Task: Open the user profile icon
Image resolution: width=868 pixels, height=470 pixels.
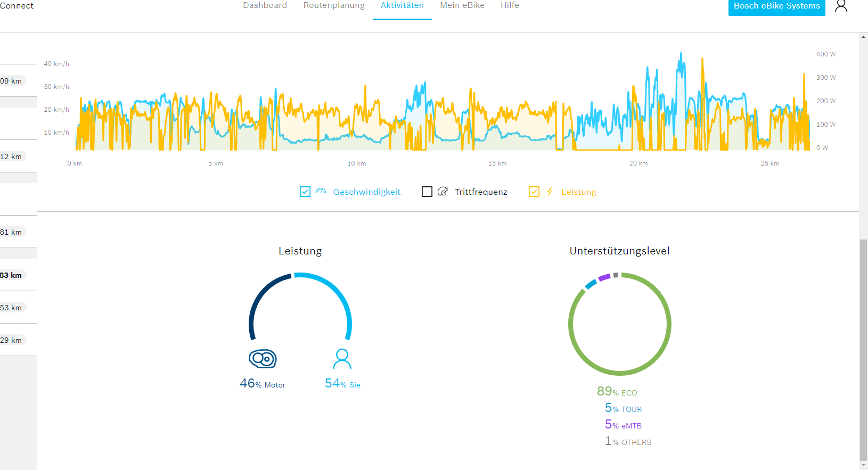Action: [841, 6]
